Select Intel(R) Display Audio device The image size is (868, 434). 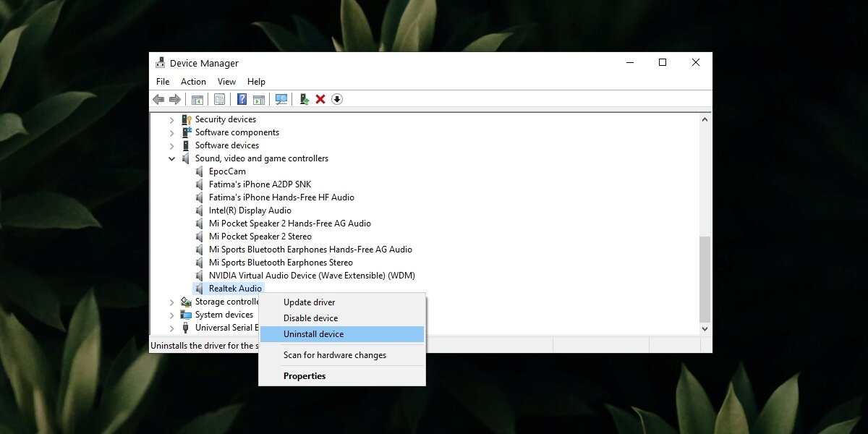(250, 210)
